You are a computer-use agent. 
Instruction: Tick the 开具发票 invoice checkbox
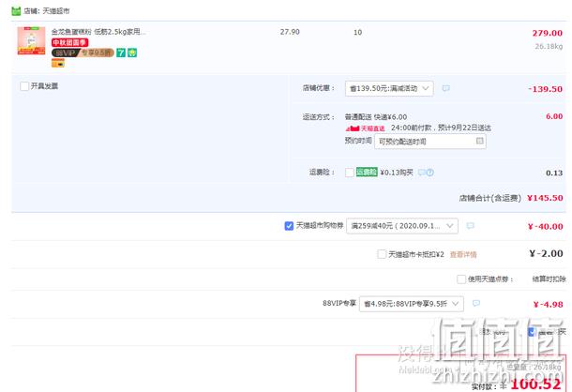tap(24, 86)
